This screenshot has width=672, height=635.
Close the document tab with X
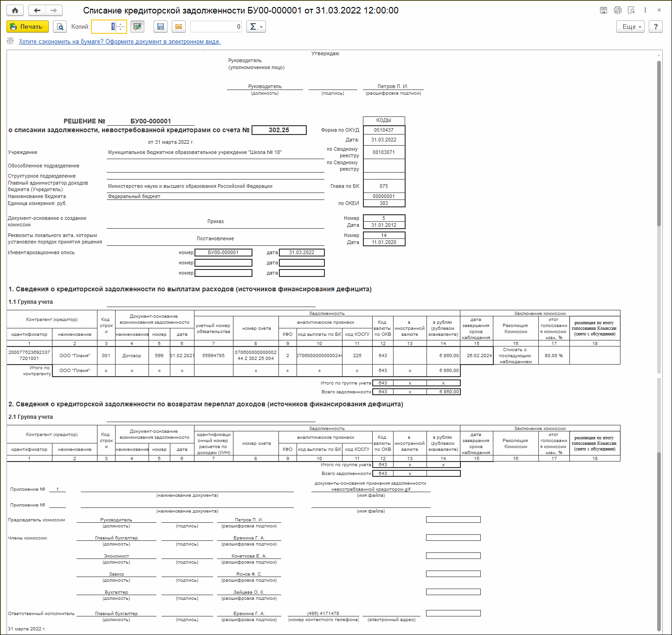(659, 10)
